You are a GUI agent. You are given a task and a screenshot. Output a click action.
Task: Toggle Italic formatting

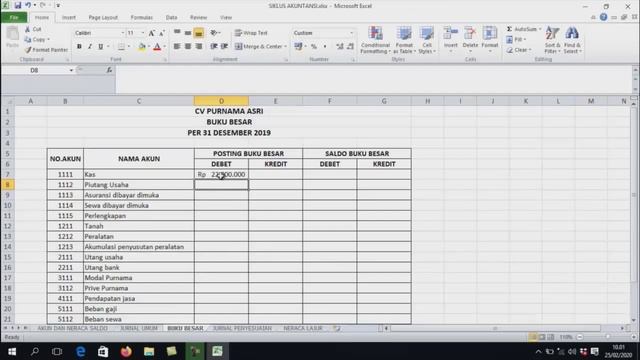(x=90, y=47)
